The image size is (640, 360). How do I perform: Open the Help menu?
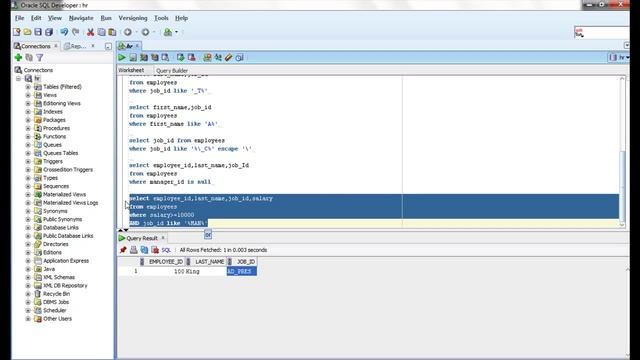click(181, 18)
